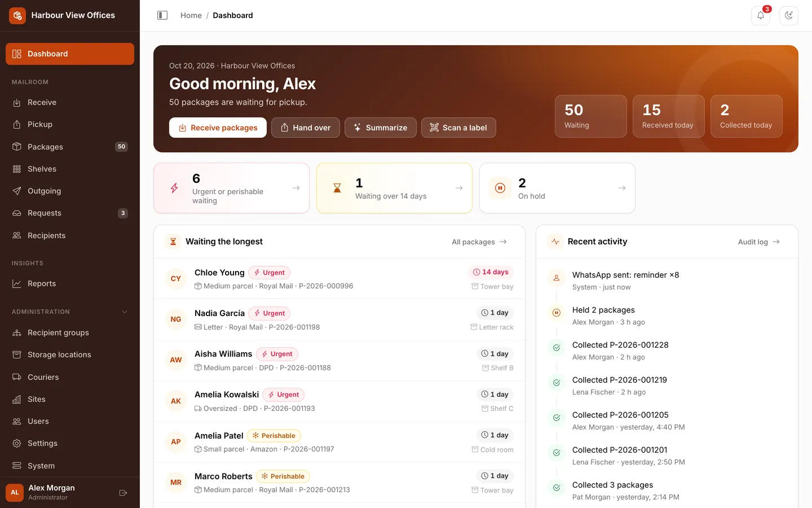The width and height of the screenshot is (812, 508).
Task: Follow the All packages link
Action: tap(479, 242)
